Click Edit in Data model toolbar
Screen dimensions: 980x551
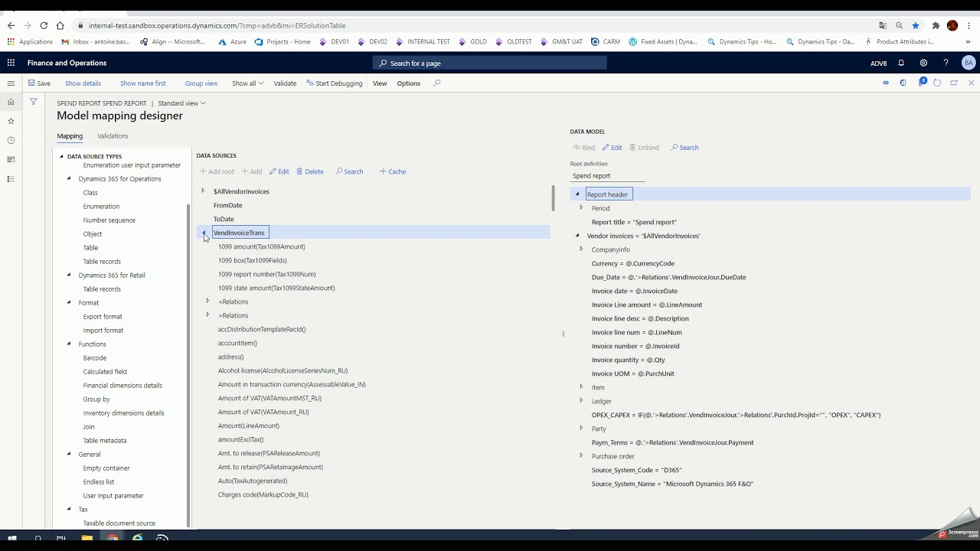tap(612, 147)
